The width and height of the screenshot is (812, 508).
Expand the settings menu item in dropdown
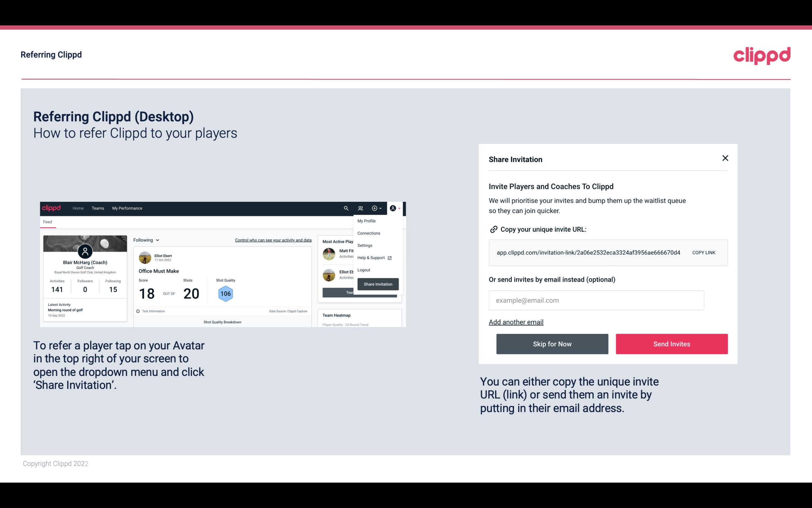[x=364, y=245]
